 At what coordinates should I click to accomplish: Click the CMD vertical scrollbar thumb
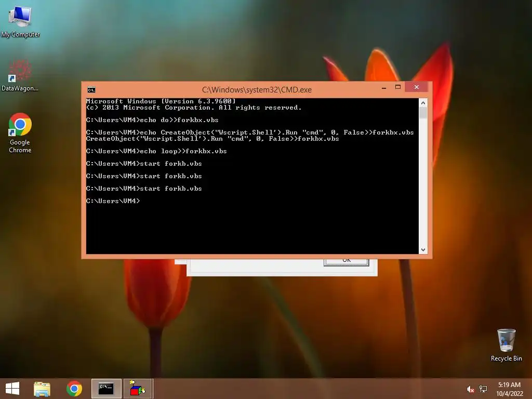pyautogui.click(x=423, y=113)
